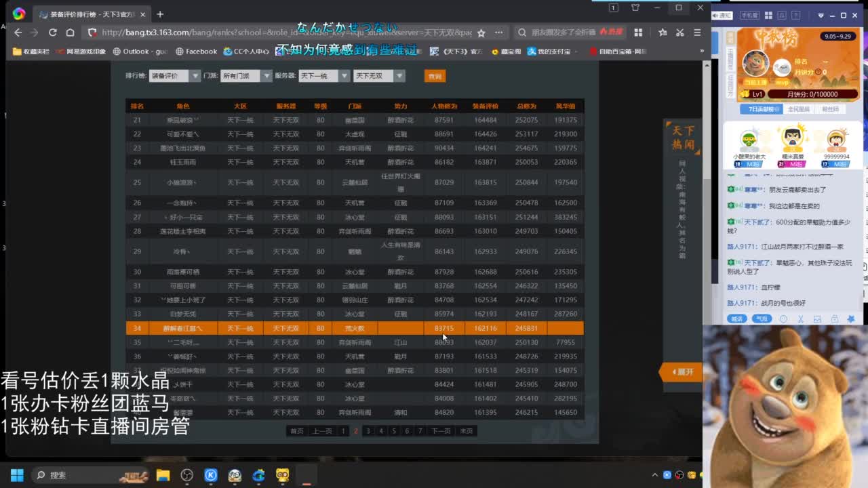The height and width of the screenshot is (488, 868).
Task: Close the 装备评价排行榜 browser tab
Action: (144, 14)
